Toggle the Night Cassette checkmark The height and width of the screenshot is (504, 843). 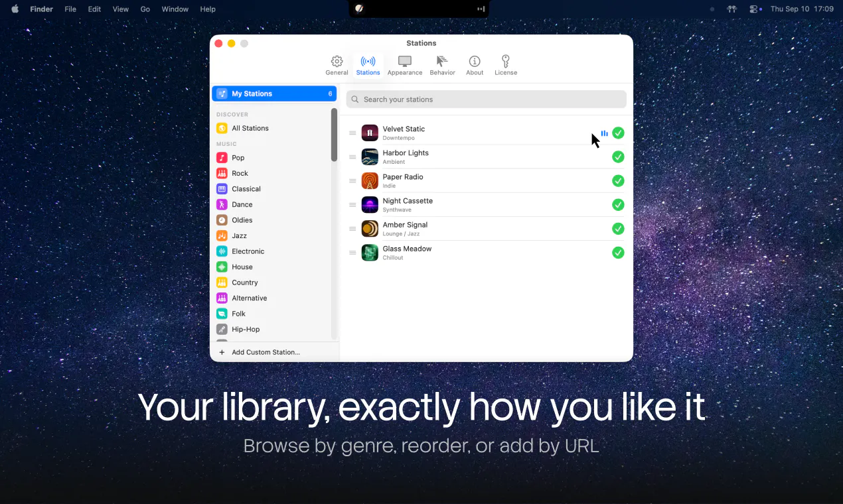click(x=618, y=204)
